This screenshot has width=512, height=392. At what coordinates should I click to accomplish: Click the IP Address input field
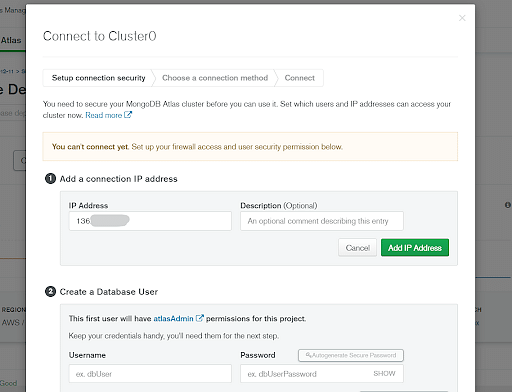coord(150,221)
